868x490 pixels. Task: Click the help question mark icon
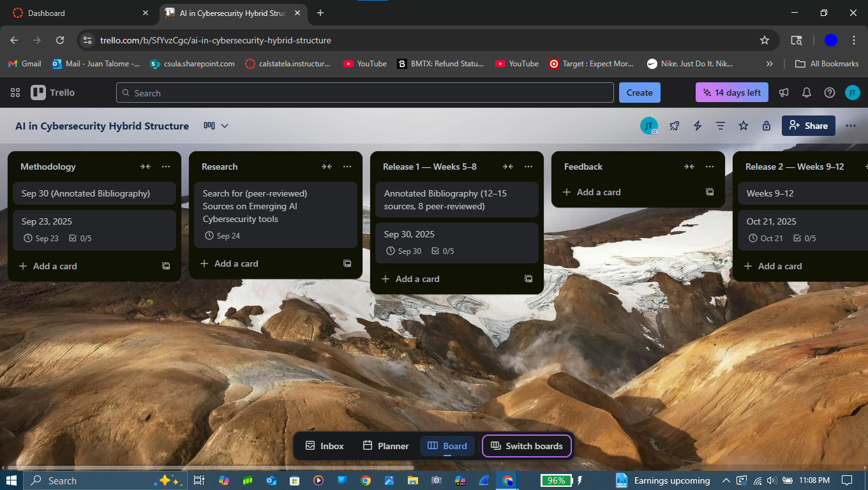tap(830, 93)
